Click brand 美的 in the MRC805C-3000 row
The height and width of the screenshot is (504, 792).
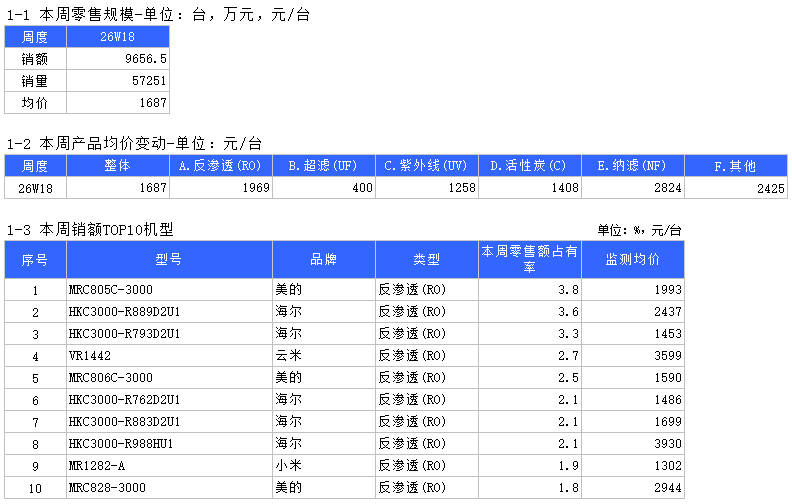tap(288, 289)
